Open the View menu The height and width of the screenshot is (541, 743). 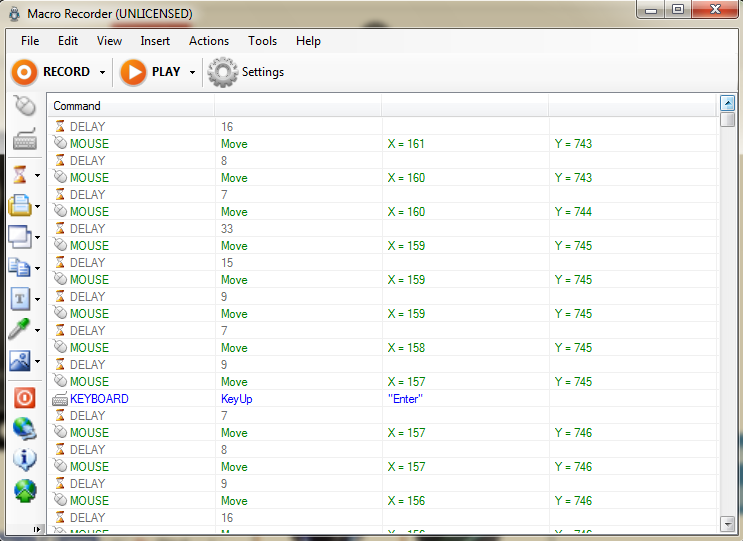pyautogui.click(x=109, y=41)
